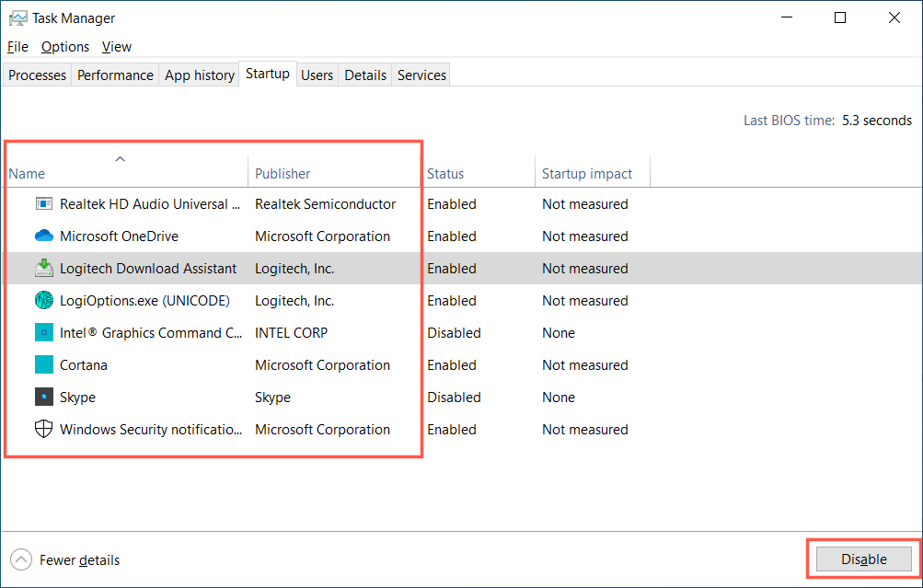Switch to the App history tab

pos(200,75)
